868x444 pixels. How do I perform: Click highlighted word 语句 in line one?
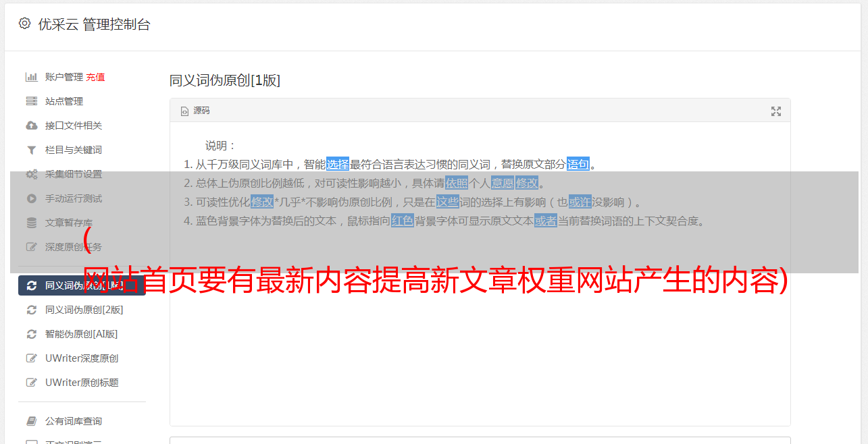coord(578,164)
